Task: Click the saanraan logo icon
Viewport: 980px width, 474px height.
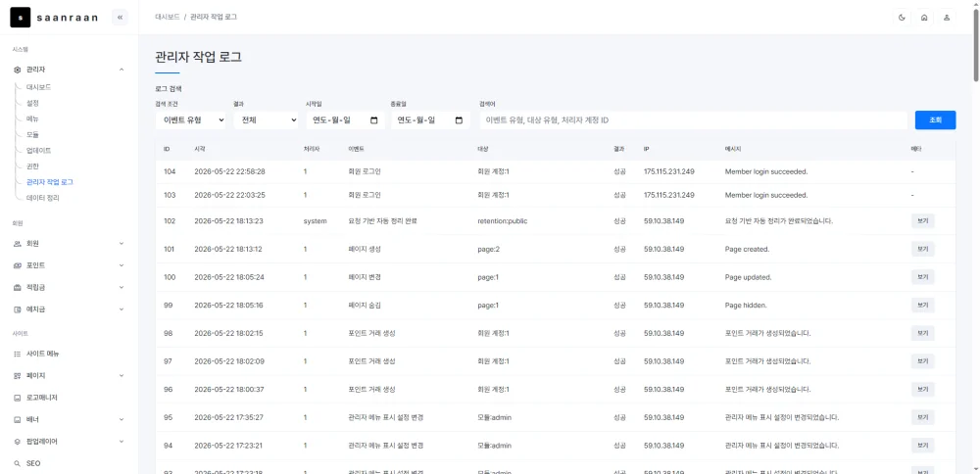Action: pyautogui.click(x=20, y=18)
